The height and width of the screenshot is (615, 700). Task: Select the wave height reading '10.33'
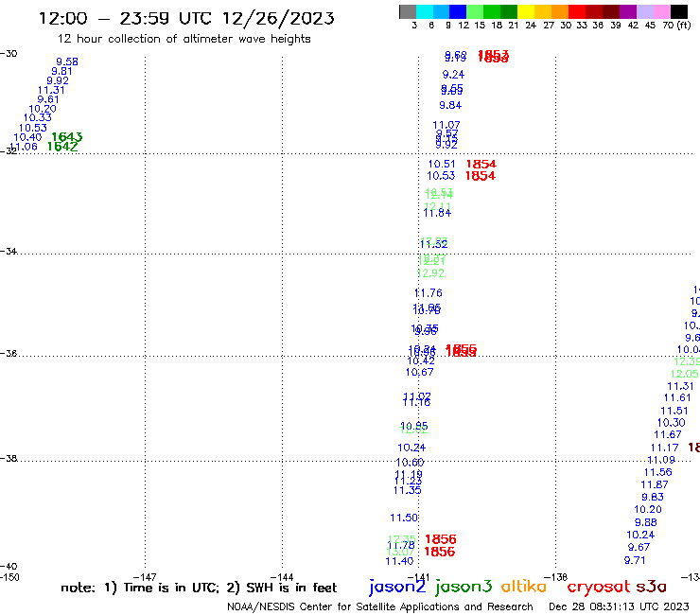tap(38, 118)
